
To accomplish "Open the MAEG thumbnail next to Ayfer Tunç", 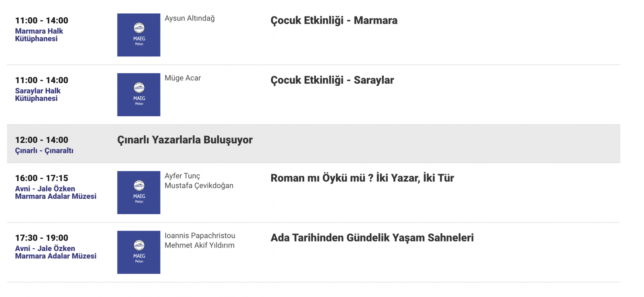I will 138,193.
